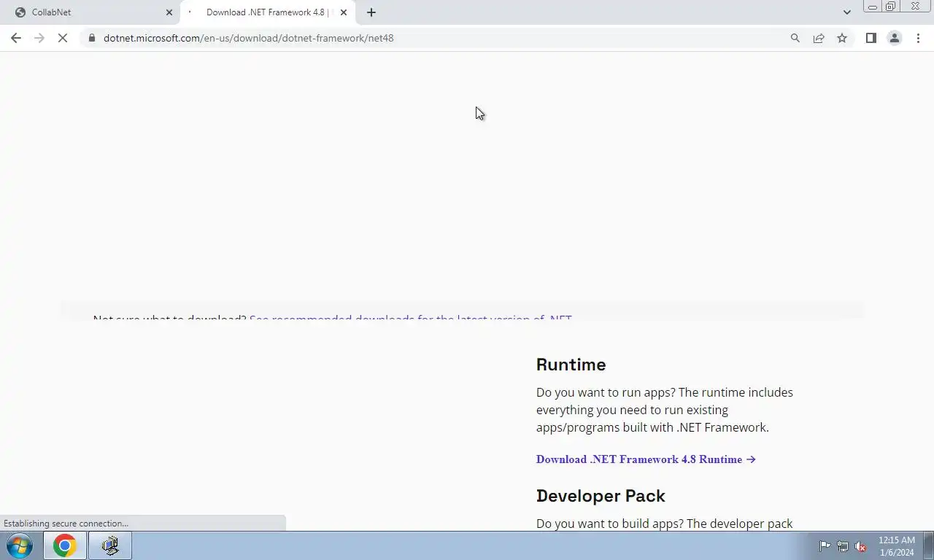Screen dimensions: 934x560
Task: Open the Windows Start menu
Action: click(20, 545)
